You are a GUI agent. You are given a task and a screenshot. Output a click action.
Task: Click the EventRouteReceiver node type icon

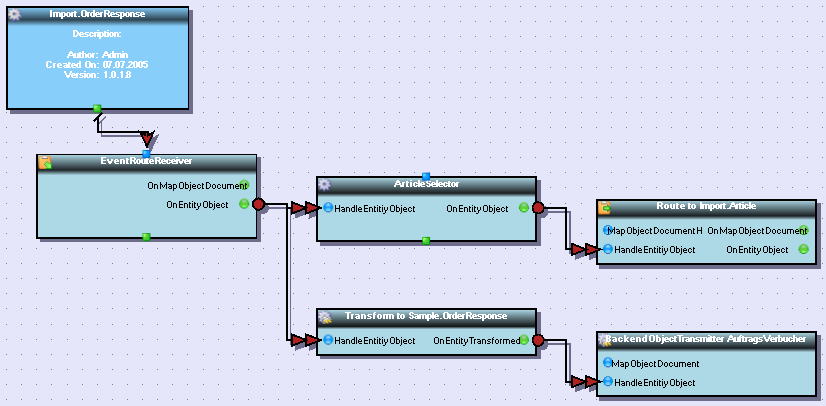tap(45, 162)
